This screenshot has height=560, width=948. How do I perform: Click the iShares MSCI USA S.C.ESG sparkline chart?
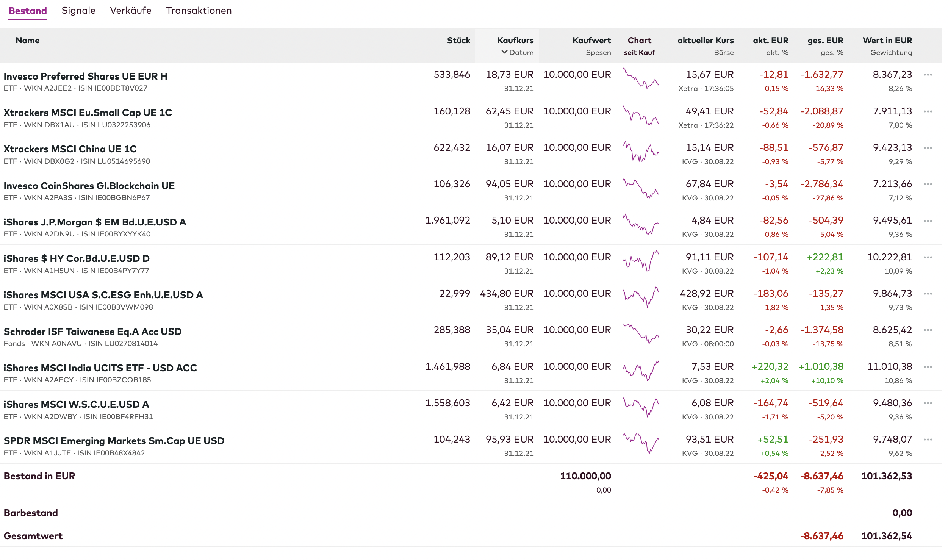pyautogui.click(x=640, y=297)
